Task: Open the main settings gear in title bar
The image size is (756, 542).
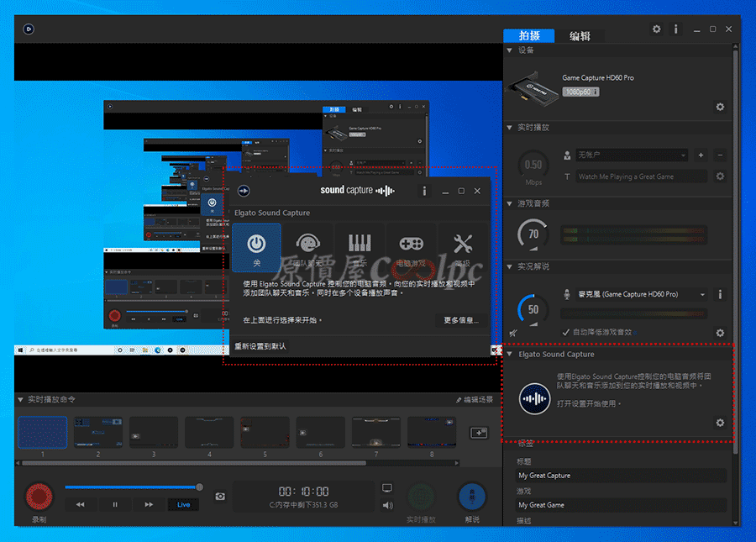Action: pyautogui.click(x=656, y=29)
